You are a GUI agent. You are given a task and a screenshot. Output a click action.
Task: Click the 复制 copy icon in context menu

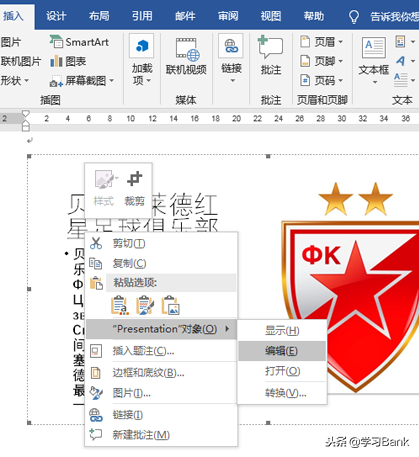(96, 263)
